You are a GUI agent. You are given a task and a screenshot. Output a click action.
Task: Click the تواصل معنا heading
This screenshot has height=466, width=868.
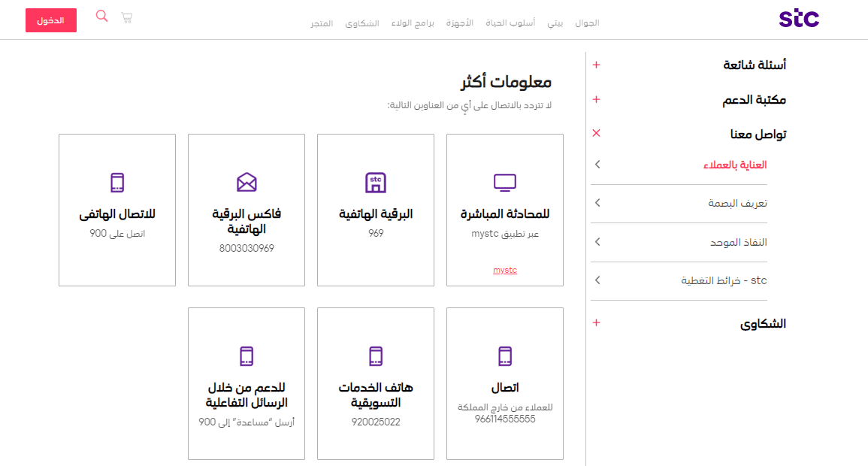coord(758,134)
